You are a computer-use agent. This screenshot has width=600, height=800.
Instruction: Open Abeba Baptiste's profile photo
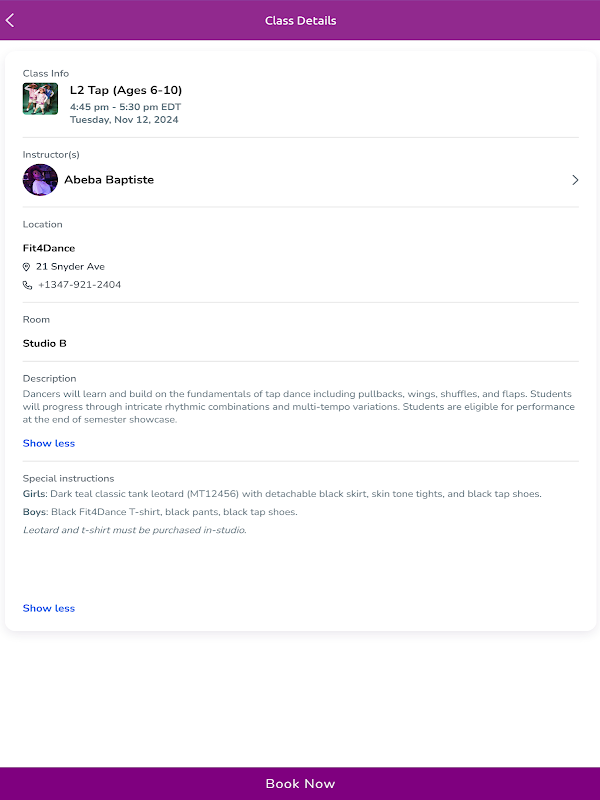tap(40, 180)
